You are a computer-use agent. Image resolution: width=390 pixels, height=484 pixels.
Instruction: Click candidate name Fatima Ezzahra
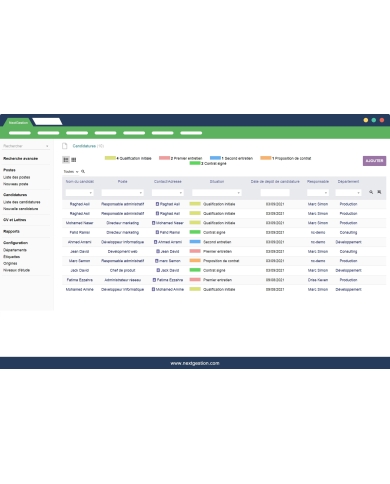pyautogui.click(x=80, y=280)
